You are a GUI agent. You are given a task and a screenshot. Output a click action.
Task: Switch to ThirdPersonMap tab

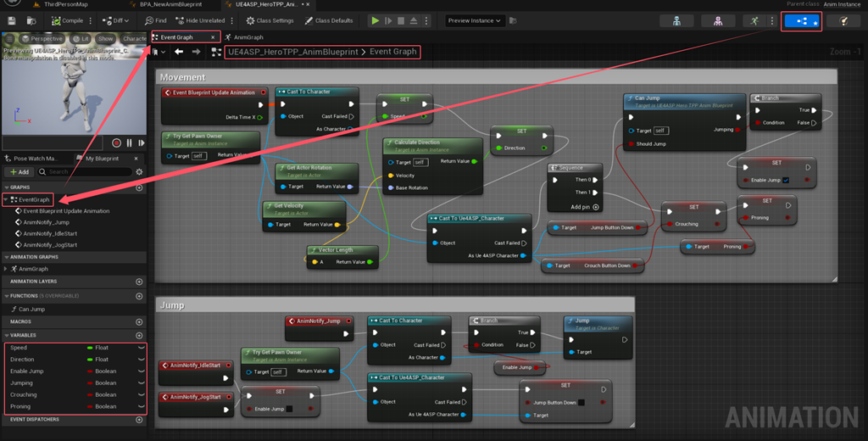coord(60,4)
